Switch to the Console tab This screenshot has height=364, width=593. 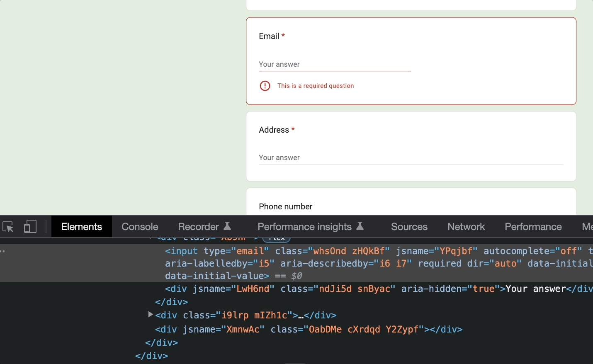click(140, 226)
